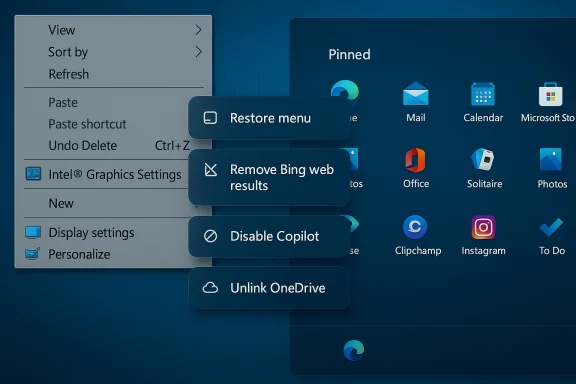Screen dimensions: 576x384
Task: Select Refresh in the context menu
Action: [x=113, y=74]
